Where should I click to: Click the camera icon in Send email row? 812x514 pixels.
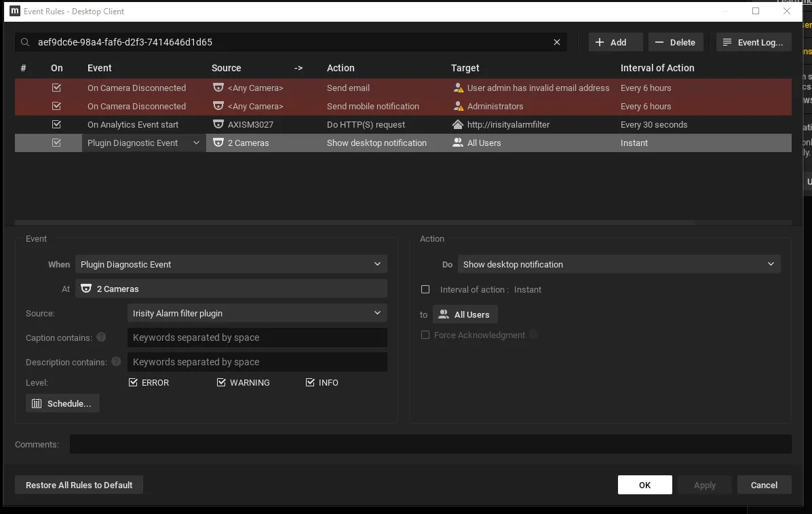218,88
